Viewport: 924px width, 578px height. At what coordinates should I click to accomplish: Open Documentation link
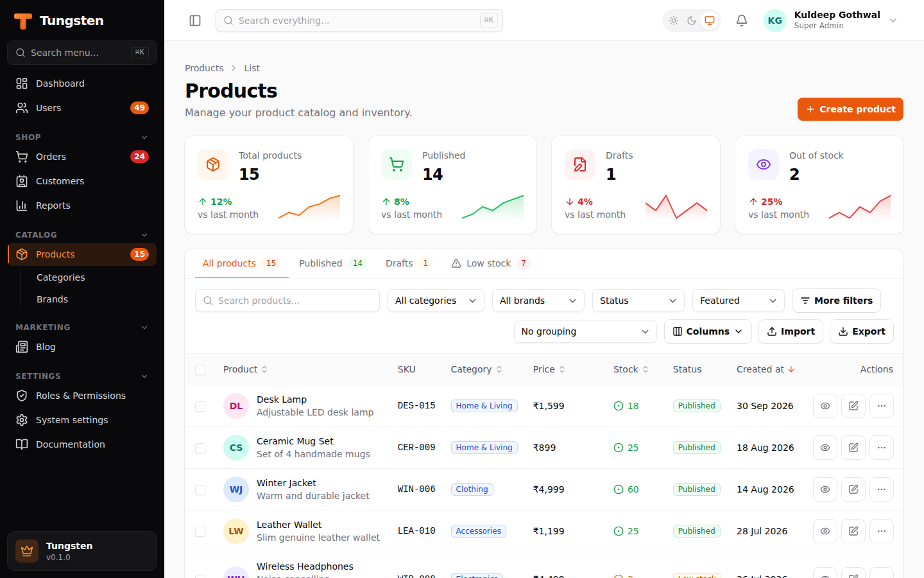(82, 444)
